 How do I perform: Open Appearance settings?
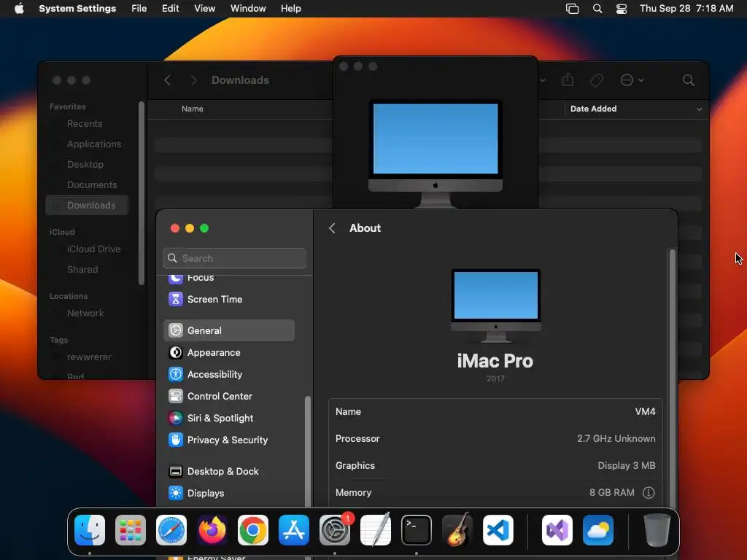pos(229,352)
